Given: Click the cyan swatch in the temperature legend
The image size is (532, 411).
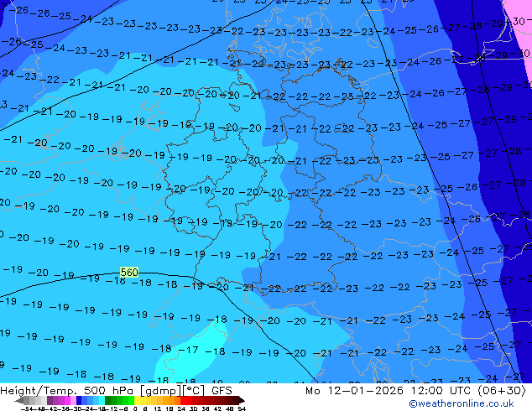Looking at the screenshot, I should click(102, 400).
